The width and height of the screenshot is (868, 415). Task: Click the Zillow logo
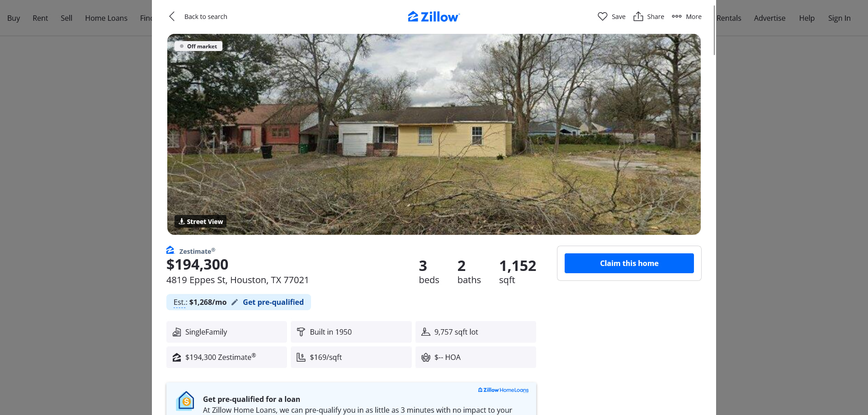[x=434, y=17]
